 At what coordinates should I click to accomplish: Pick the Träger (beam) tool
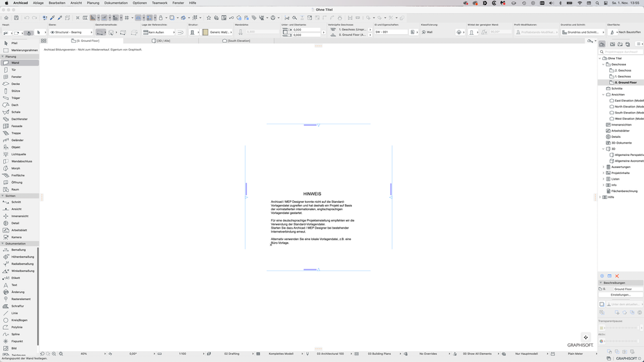pos(19,98)
